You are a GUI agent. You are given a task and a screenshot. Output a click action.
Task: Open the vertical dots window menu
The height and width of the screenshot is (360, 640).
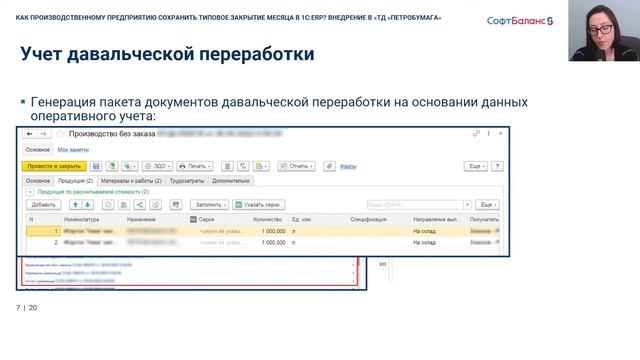tap(489, 133)
